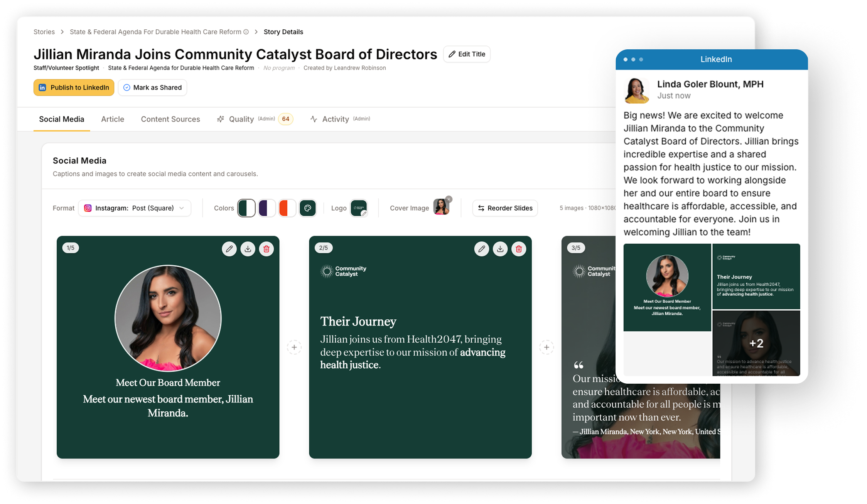
Task: Click Staff/Volunteer Spotlight tag text
Action: 66,68
